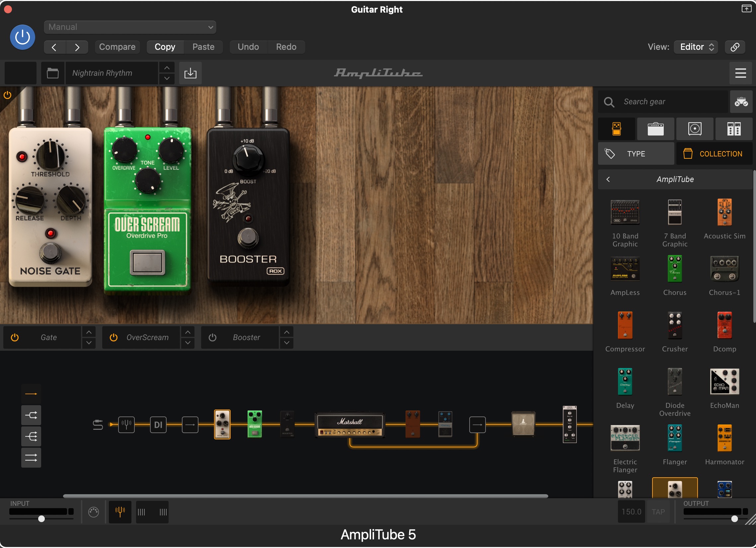
Task: Click the link chain icon
Action: (735, 47)
